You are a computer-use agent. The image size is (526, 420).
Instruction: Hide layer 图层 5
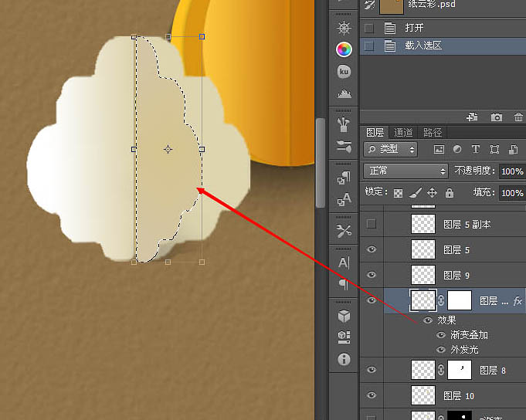pos(372,249)
